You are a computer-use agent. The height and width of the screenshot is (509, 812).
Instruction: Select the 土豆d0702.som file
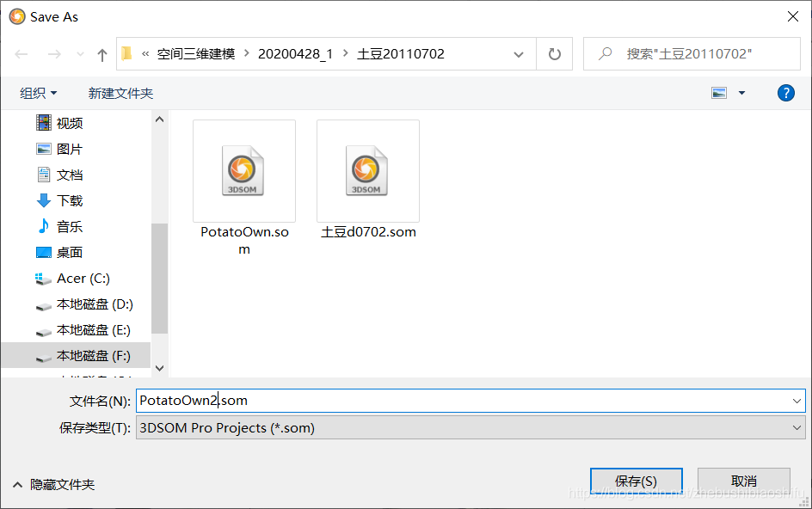click(368, 179)
